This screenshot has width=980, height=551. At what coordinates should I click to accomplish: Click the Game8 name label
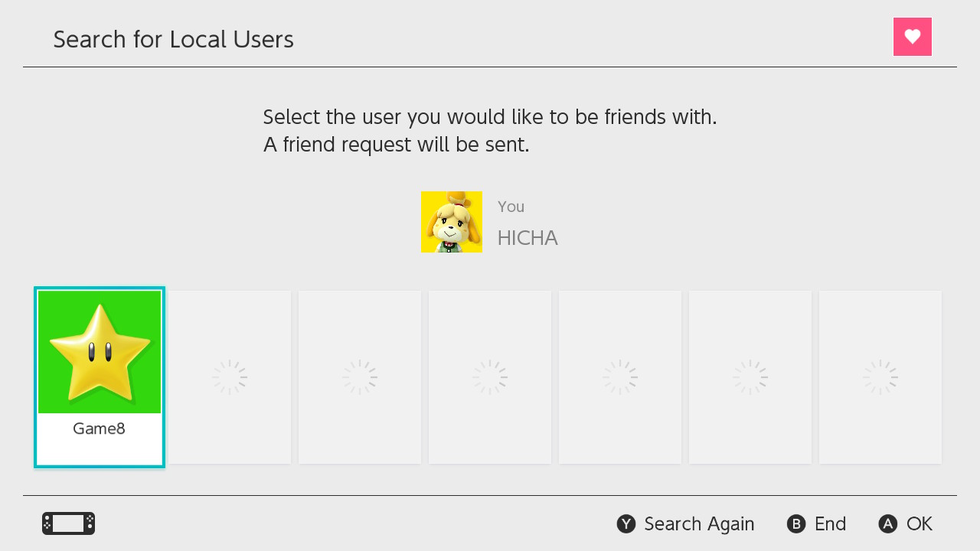click(99, 429)
